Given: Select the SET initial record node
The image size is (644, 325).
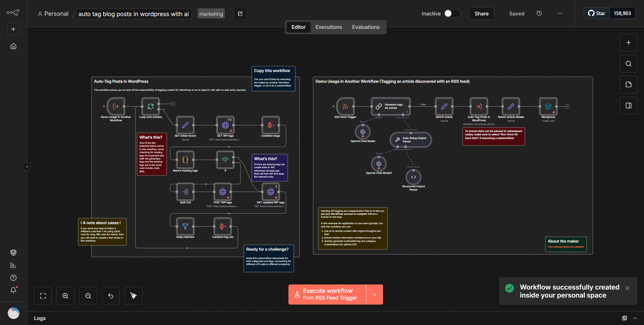Looking at the screenshot, I should coord(185,125).
